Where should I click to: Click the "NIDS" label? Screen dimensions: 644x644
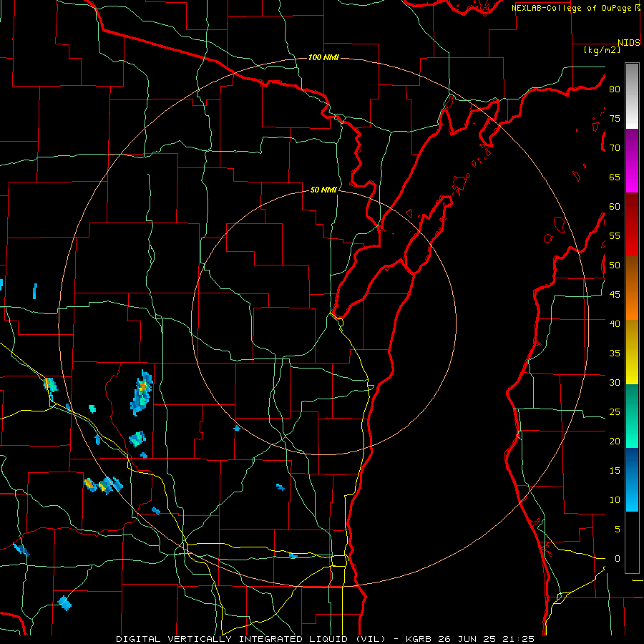[629, 43]
